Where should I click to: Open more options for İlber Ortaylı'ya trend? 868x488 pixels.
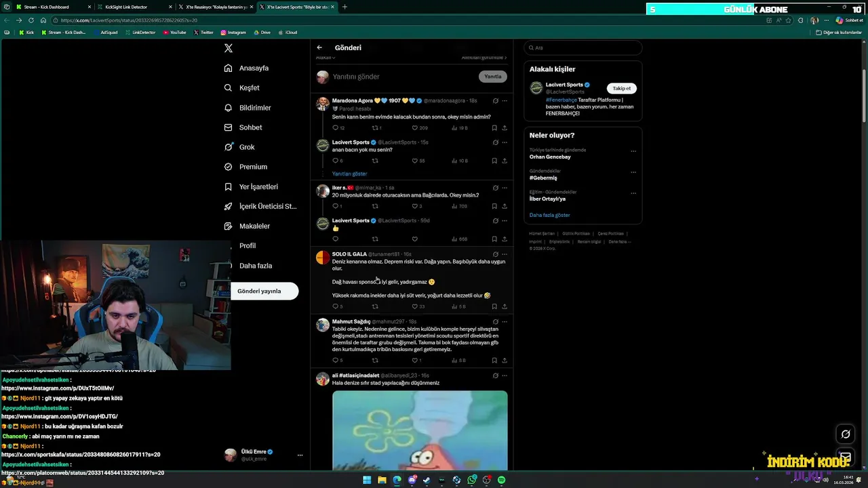click(x=633, y=193)
